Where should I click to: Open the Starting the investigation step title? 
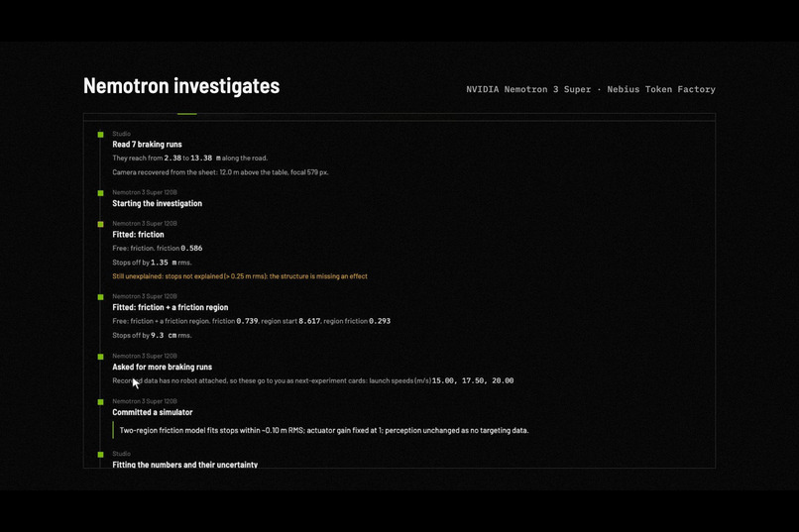point(157,203)
